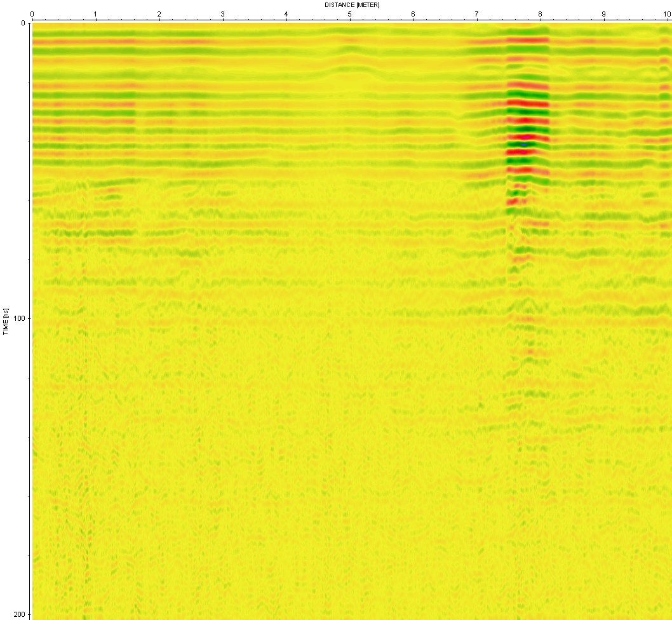The width and height of the screenshot is (672, 620).
Task: Click the 200 ns time tick label
Action: pyautogui.click(x=20, y=614)
